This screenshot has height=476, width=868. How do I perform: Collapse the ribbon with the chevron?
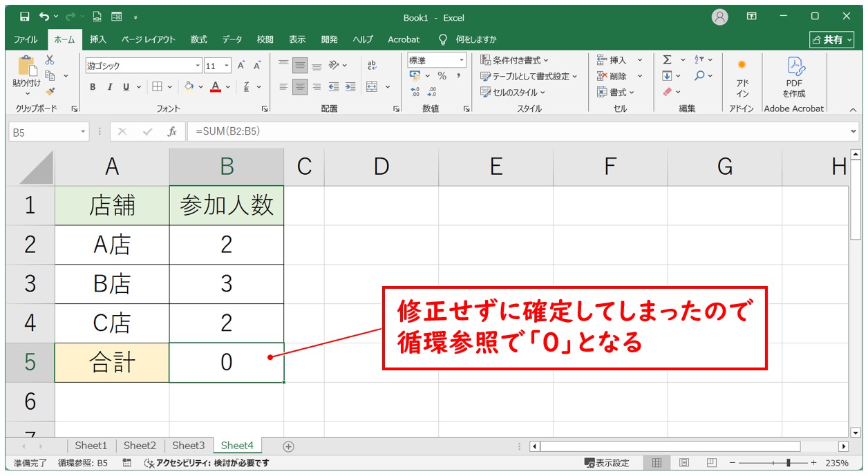(853, 110)
